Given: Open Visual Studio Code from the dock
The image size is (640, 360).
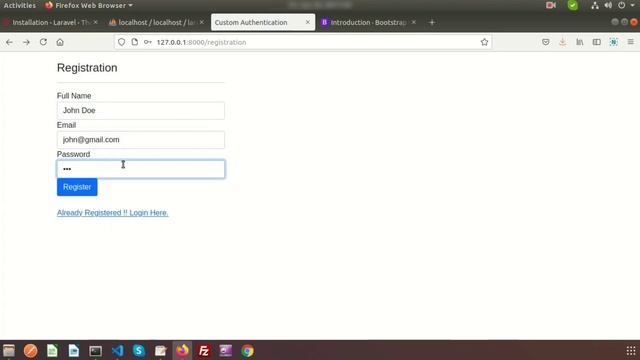Looking at the screenshot, I should tap(118, 351).
